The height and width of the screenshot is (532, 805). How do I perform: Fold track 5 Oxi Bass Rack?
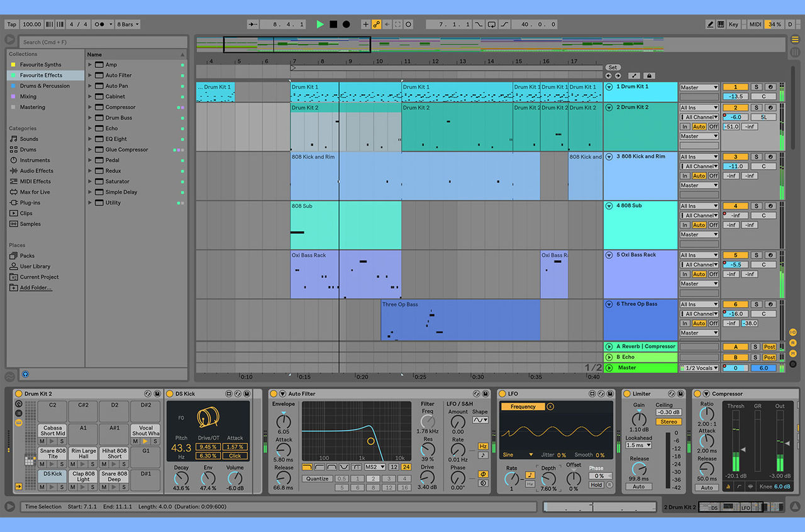(609, 255)
